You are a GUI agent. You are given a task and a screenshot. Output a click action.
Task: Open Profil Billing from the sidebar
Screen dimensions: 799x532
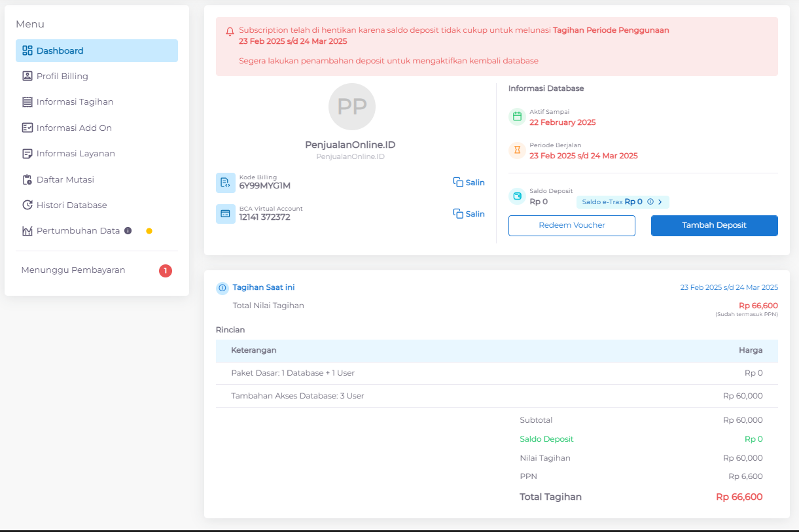tap(62, 77)
